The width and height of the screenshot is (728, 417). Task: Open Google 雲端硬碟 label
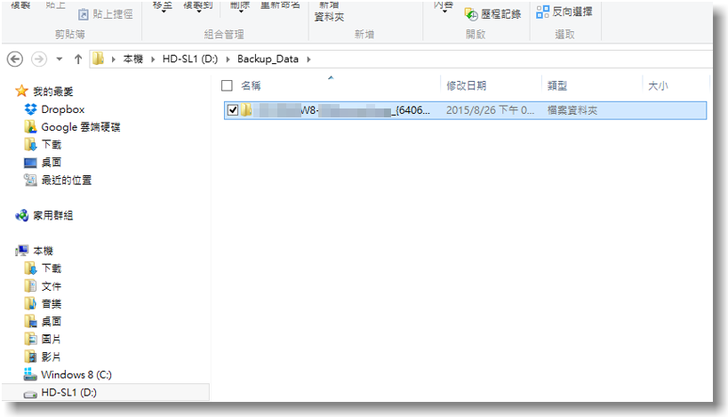tap(80, 127)
